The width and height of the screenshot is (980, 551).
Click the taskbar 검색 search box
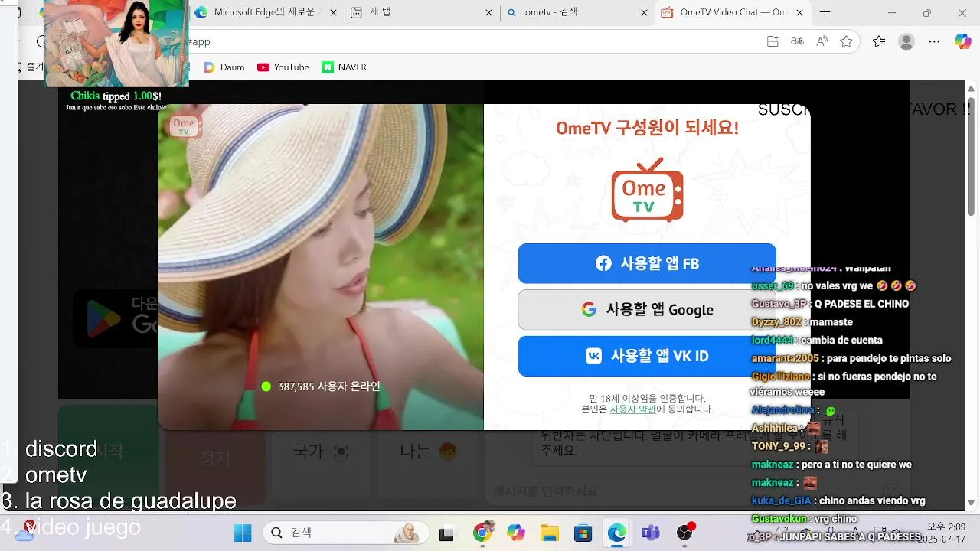pos(346,533)
